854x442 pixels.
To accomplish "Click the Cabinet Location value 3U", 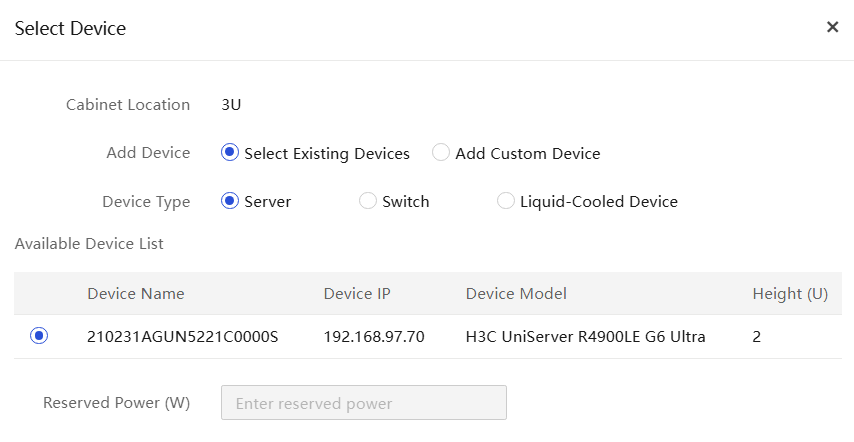I will tap(232, 105).
